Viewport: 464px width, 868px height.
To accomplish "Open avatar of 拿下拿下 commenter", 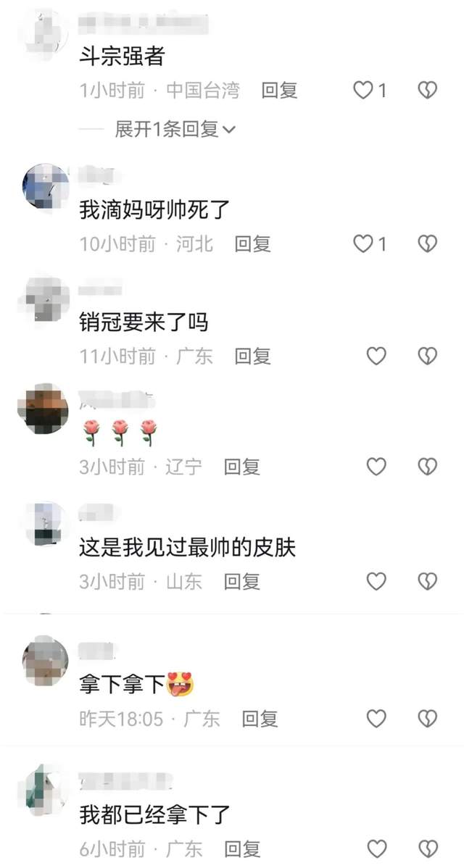I will [46, 660].
